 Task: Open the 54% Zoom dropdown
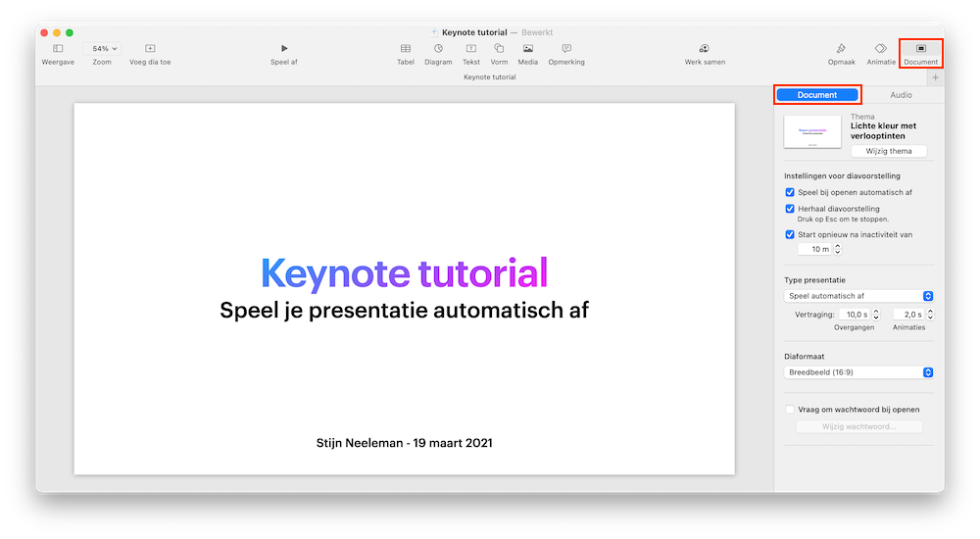coord(103,49)
